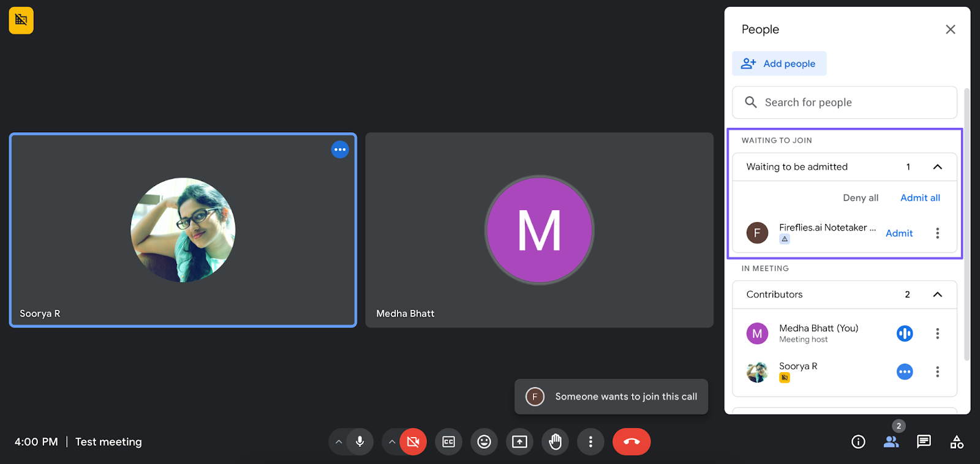Click the WAITING TO JOIN heading

777,140
